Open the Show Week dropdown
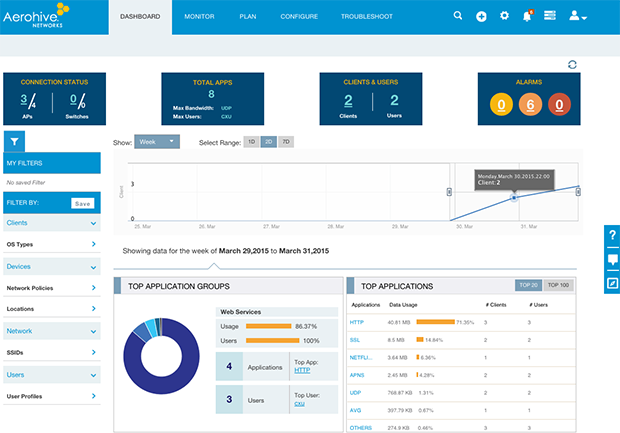This screenshot has height=433, width=620. (156, 142)
